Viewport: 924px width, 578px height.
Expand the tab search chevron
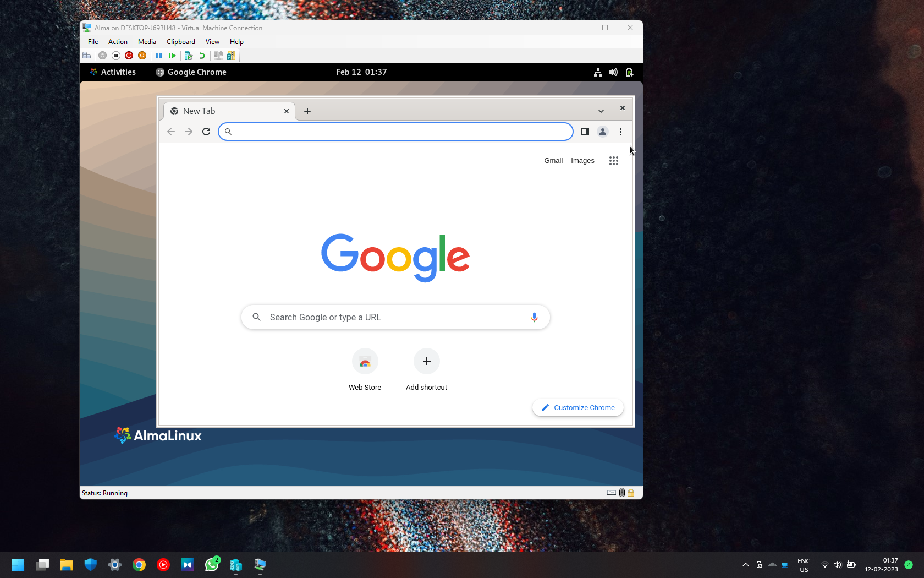click(x=601, y=111)
